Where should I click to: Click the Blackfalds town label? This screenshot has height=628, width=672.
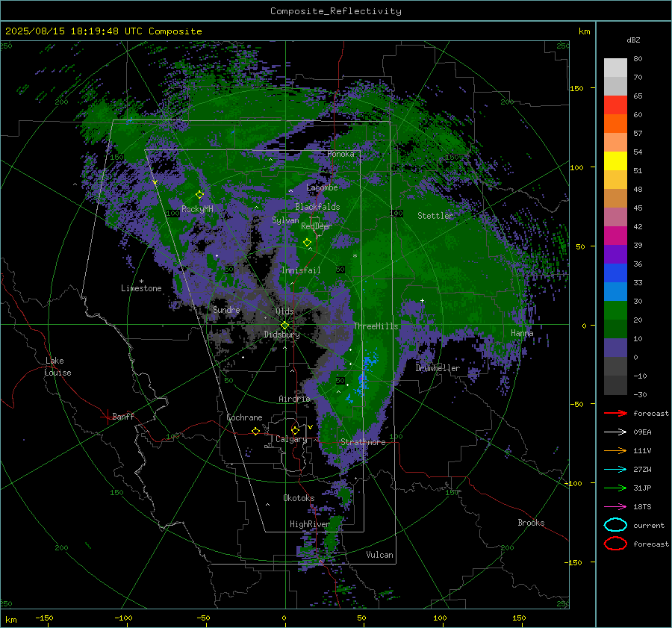317,207
